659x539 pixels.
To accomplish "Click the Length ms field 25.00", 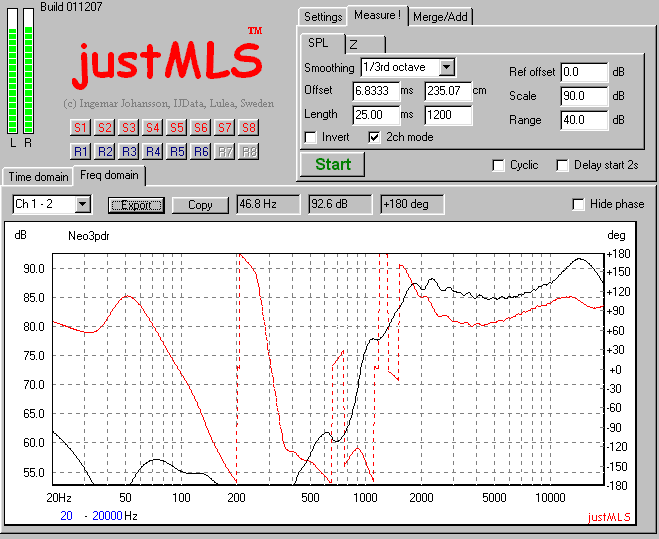I will 376,115.
